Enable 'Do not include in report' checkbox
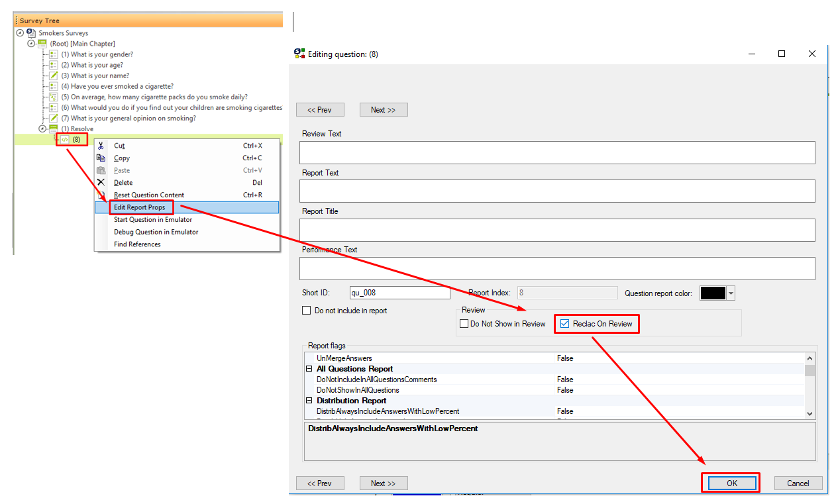The image size is (836, 504). coord(306,311)
